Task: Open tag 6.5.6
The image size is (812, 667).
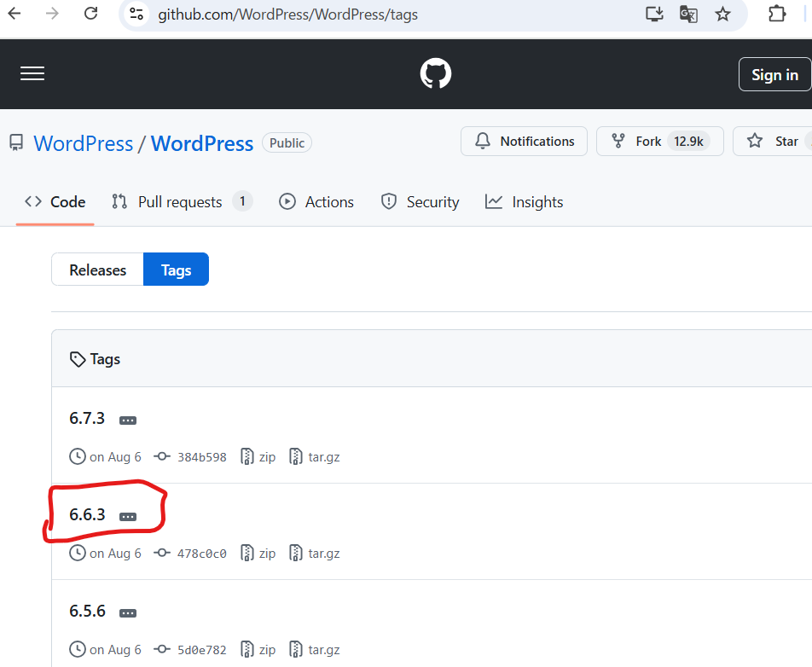Action: point(87,611)
